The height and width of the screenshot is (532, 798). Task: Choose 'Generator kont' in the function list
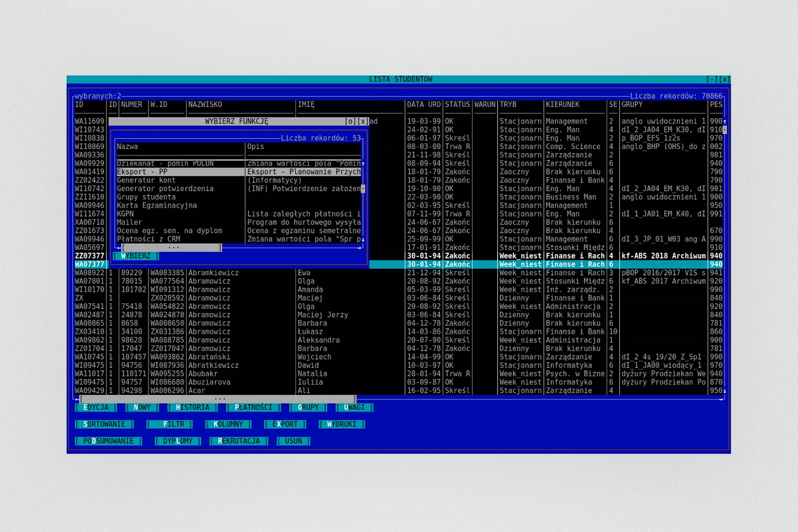pyautogui.click(x=239, y=180)
